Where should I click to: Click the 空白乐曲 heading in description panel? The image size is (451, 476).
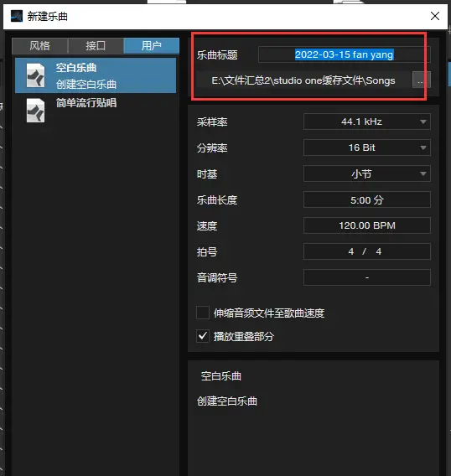(220, 376)
